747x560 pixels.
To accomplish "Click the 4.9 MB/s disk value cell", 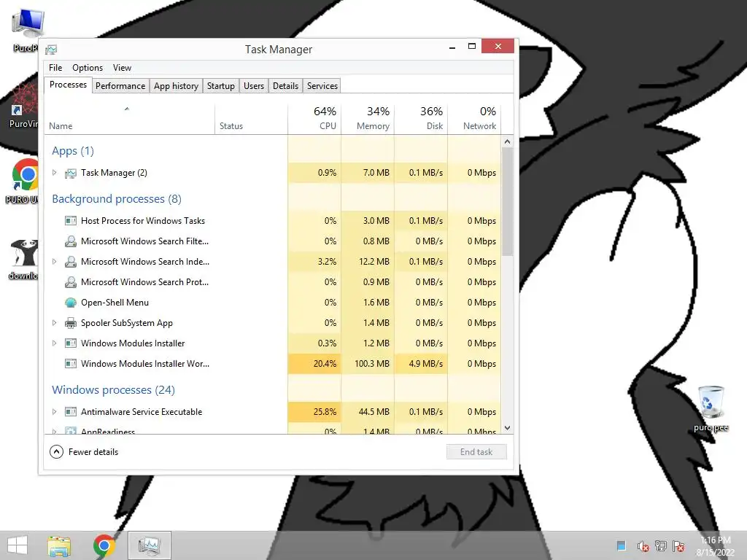I will pos(421,364).
